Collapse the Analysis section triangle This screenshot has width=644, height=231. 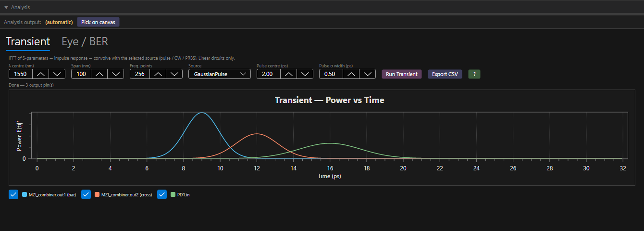[6, 7]
